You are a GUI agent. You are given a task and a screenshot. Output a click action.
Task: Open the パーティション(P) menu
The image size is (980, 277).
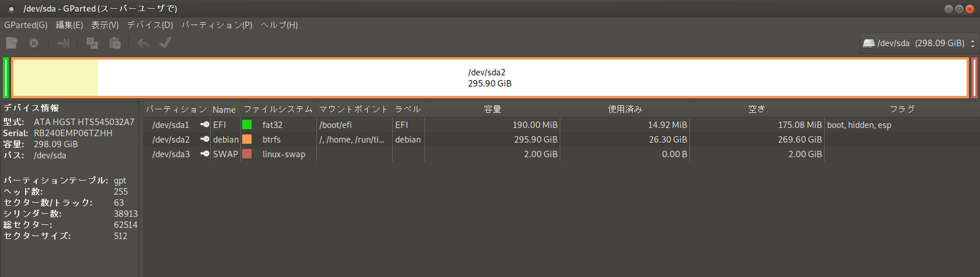pyautogui.click(x=217, y=25)
